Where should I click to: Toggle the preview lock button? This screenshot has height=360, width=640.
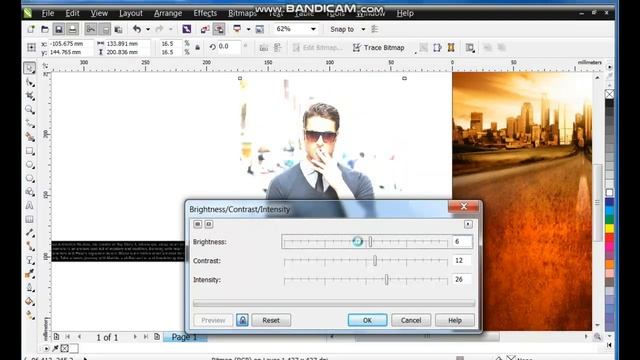[242, 320]
